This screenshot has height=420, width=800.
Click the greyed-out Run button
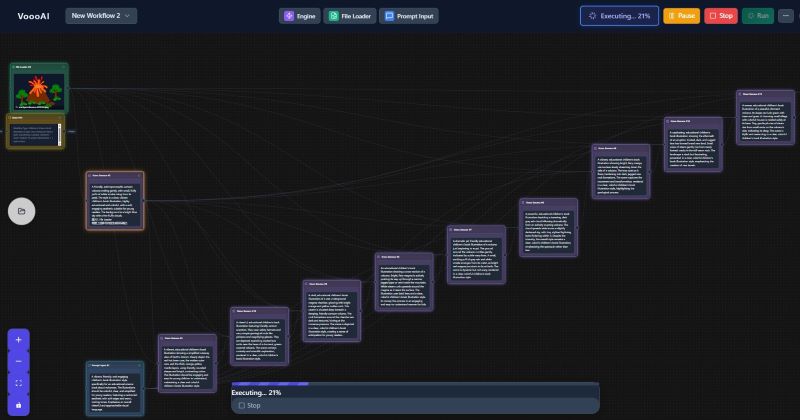pos(758,16)
